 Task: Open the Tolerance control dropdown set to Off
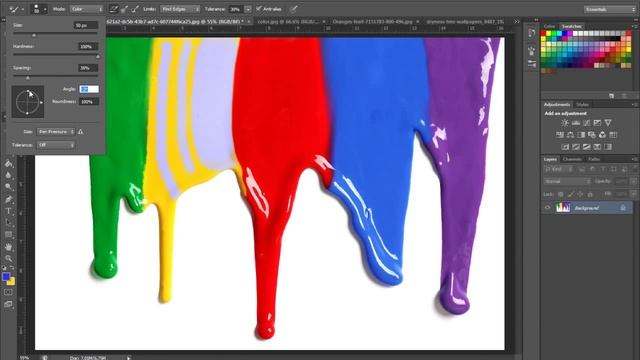(x=56, y=145)
